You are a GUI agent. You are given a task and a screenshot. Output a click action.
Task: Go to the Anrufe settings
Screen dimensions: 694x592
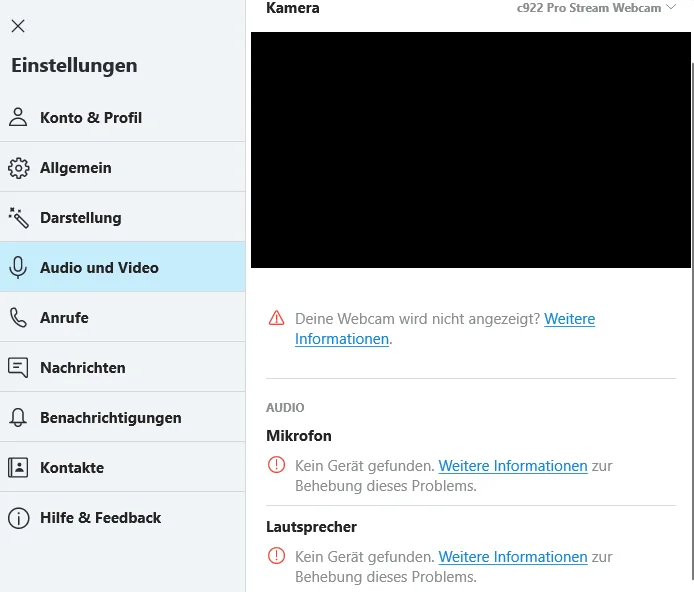pos(123,317)
